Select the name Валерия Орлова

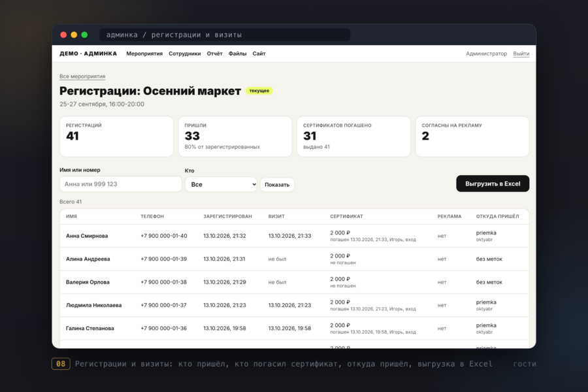click(x=88, y=282)
